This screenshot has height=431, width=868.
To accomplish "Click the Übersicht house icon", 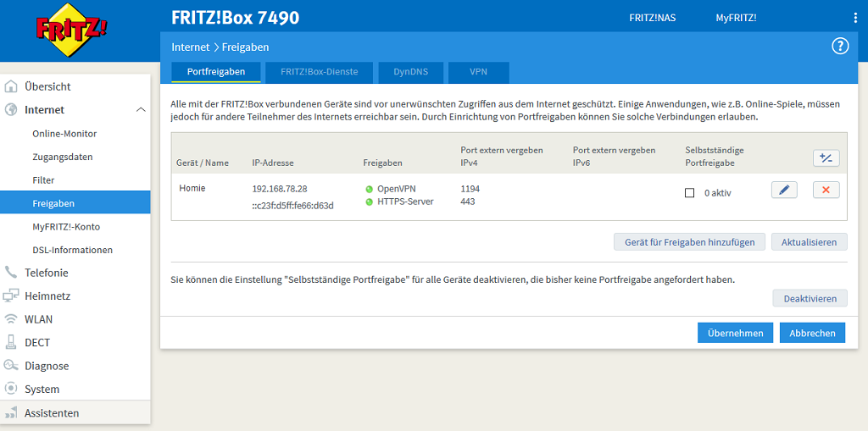I will coord(10,86).
